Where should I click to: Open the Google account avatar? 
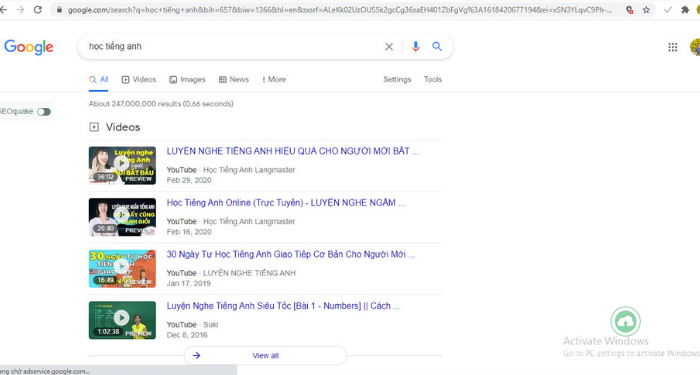click(696, 47)
